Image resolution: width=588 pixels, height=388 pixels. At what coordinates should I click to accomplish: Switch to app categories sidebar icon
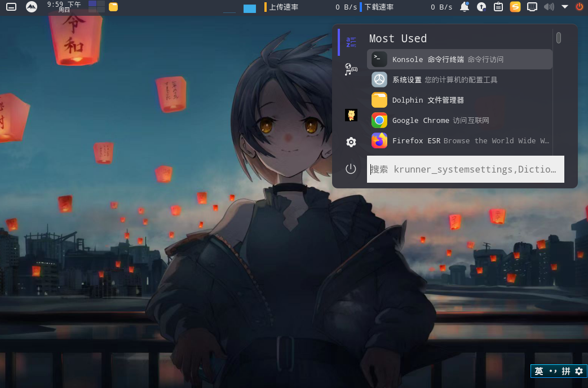[x=351, y=69]
